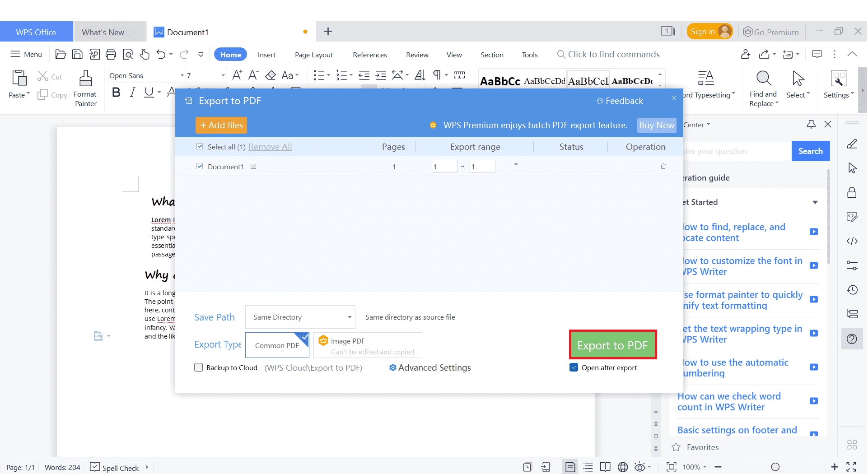Switch to the Page Layout tab
Screen dimensions: 868x474
click(x=314, y=55)
